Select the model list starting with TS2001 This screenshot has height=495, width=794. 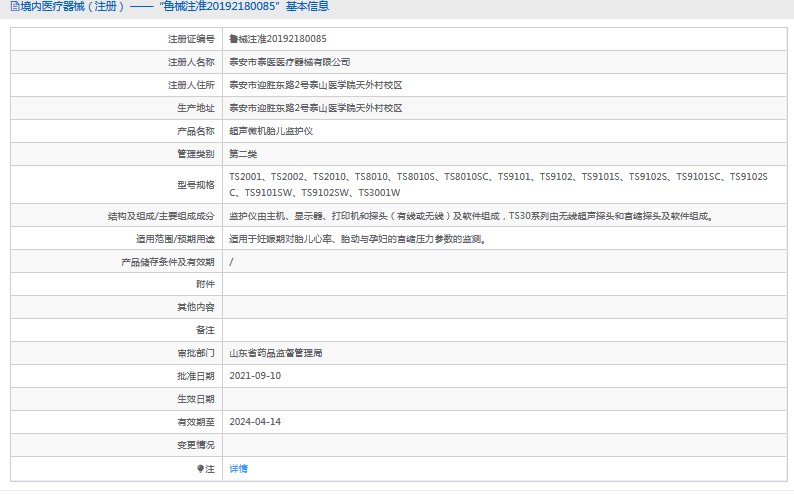pyautogui.click(x=499, y=184)
